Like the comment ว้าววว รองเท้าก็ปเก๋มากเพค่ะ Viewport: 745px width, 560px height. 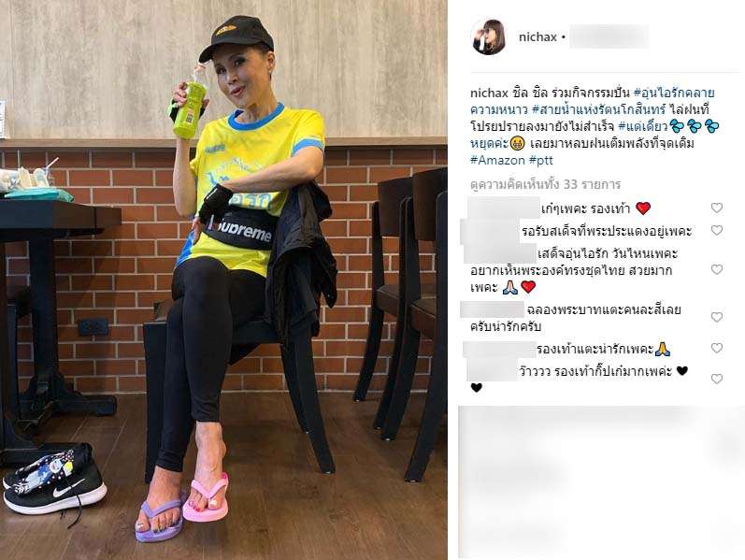(x=717, y=379)
